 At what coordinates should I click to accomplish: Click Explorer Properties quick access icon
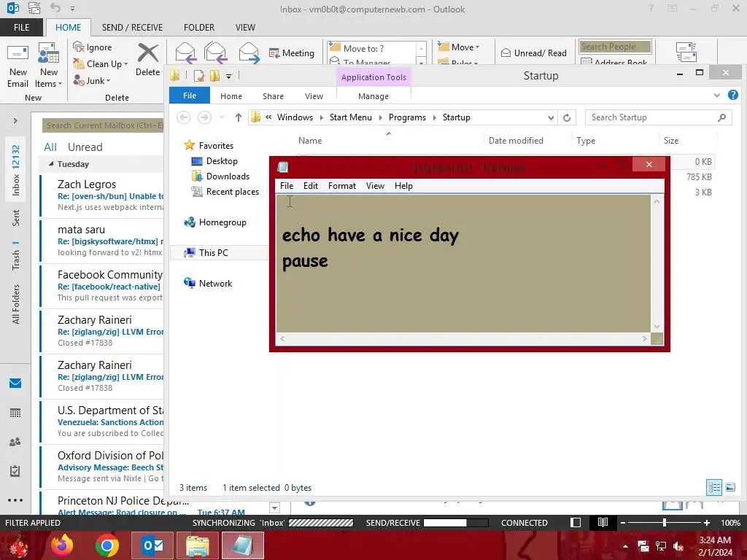point(198,76)
